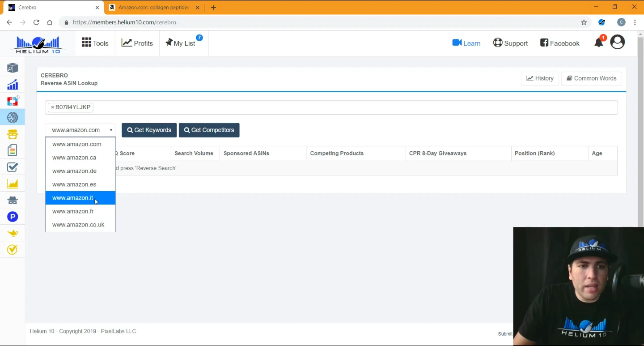Open the Hijacker Alerts spy icon
Image resolution: width=644 pixels, height=346 pixels.
[x=12, y=200]
